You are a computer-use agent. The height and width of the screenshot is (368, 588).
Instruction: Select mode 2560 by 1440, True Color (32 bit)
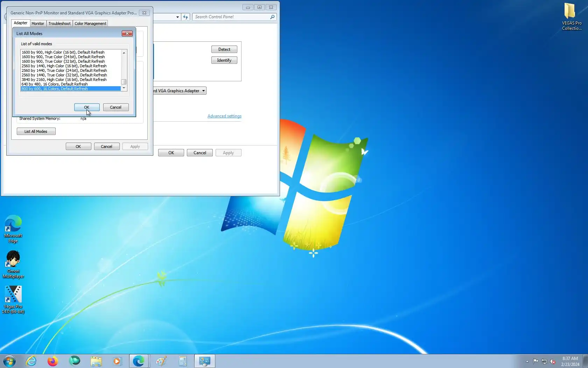tap(71, 75)
